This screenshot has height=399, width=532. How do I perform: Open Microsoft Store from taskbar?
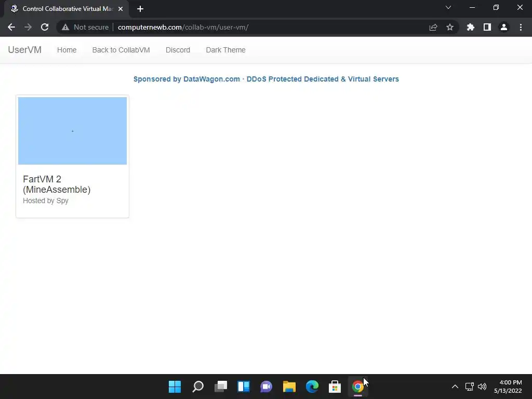click(335, 387)
